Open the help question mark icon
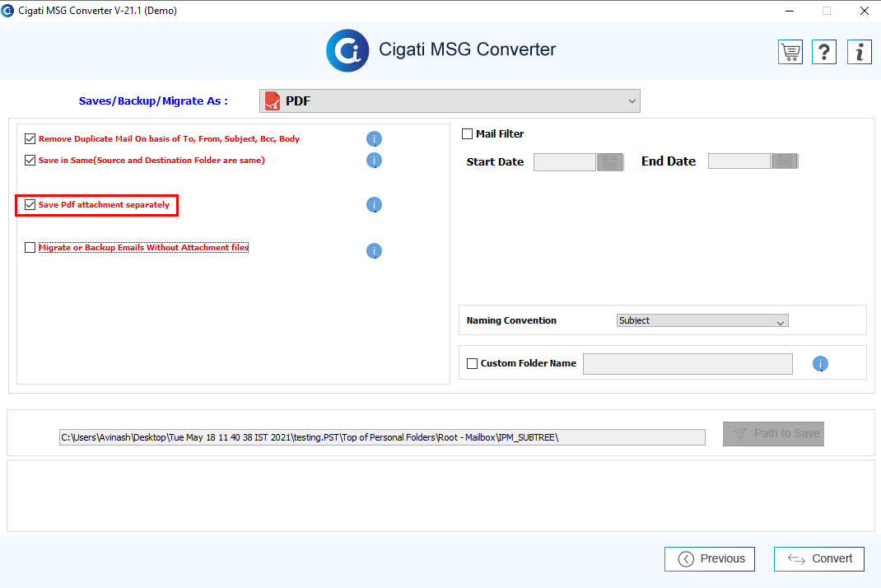881x588 pixels. point(824,52)
